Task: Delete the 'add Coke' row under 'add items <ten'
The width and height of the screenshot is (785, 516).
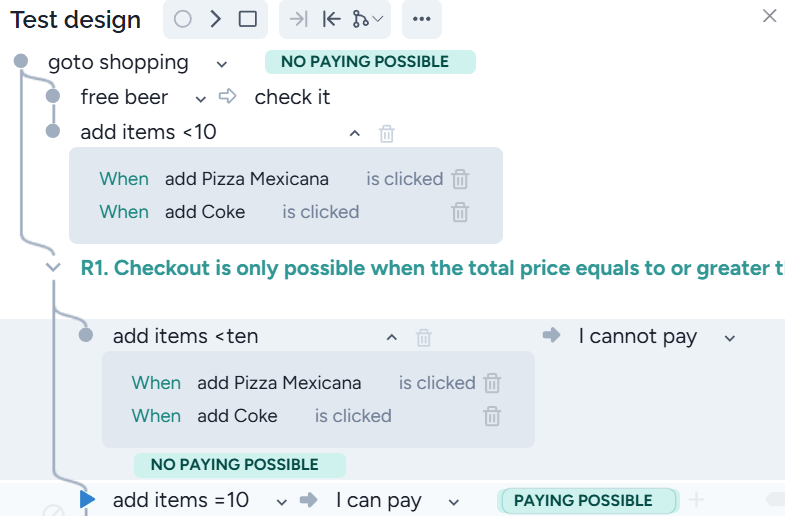Action: point(492,416)
